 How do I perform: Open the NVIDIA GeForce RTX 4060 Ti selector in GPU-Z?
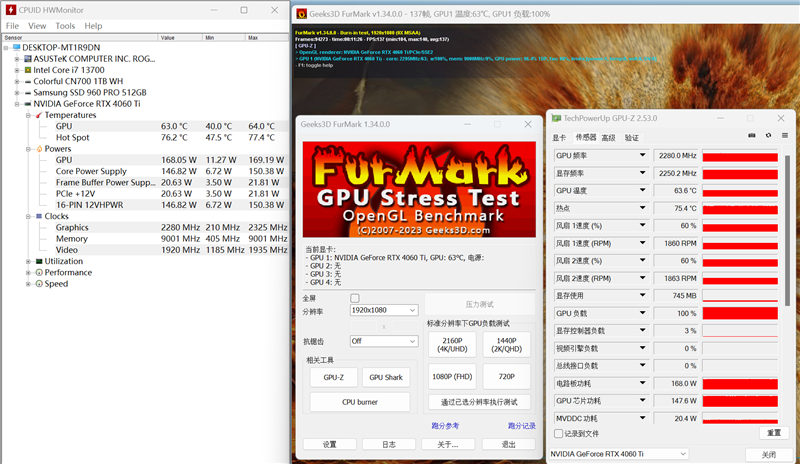pos(618,454)
